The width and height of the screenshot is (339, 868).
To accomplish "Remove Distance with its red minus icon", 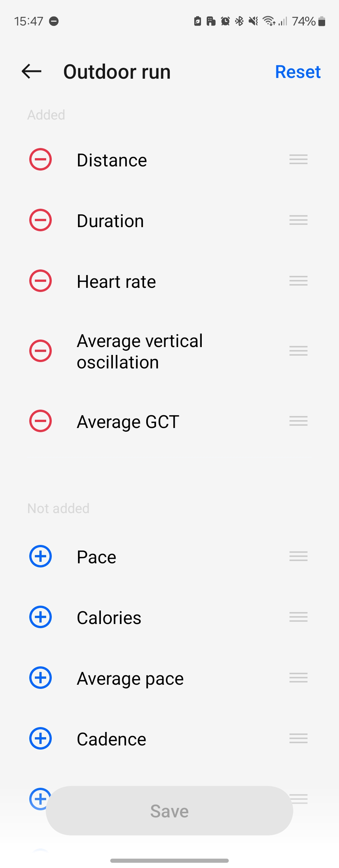I will (x=40, y=159).
